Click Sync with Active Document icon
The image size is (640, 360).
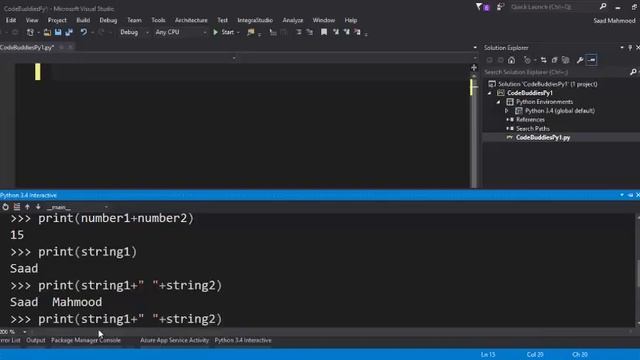point(543,60)
